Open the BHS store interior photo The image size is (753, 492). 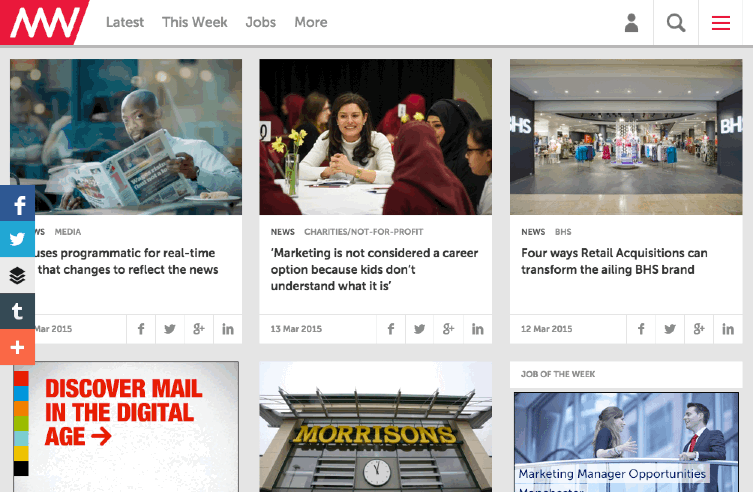coord(626,137)
